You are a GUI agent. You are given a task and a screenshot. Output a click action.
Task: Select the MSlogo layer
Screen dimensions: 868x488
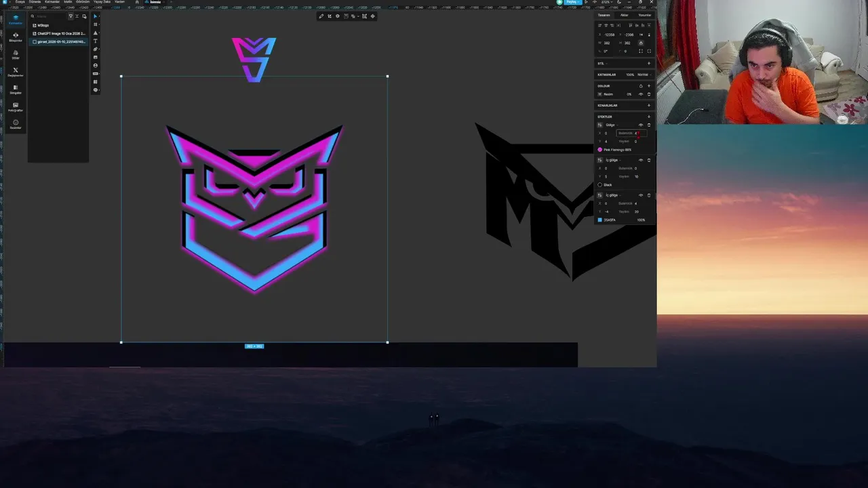pyautogui.click(x=58, y=25)
